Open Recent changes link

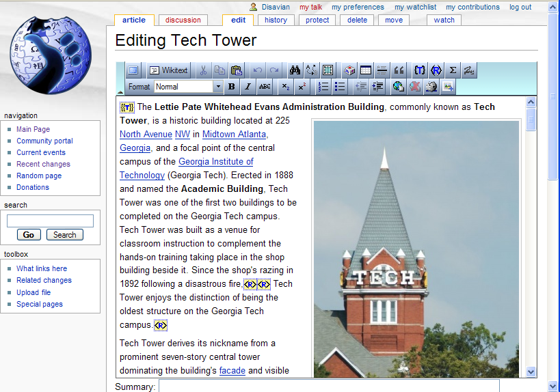43,164
